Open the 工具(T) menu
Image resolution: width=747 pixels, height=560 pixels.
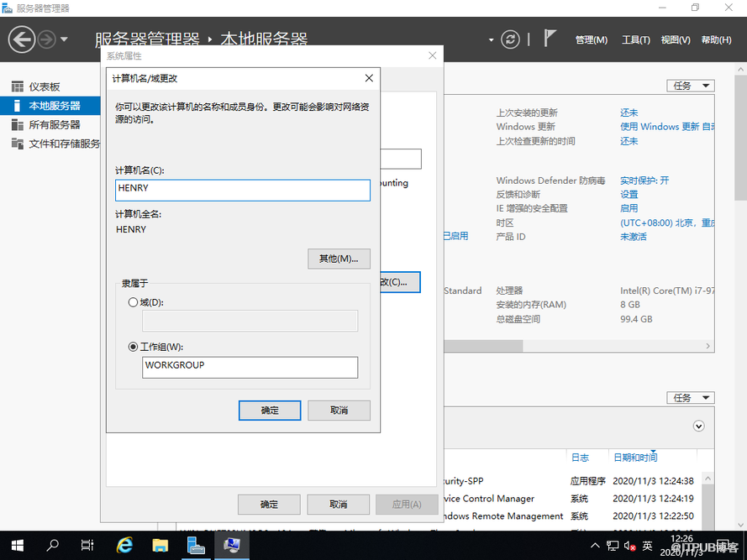tap(635, 39)
